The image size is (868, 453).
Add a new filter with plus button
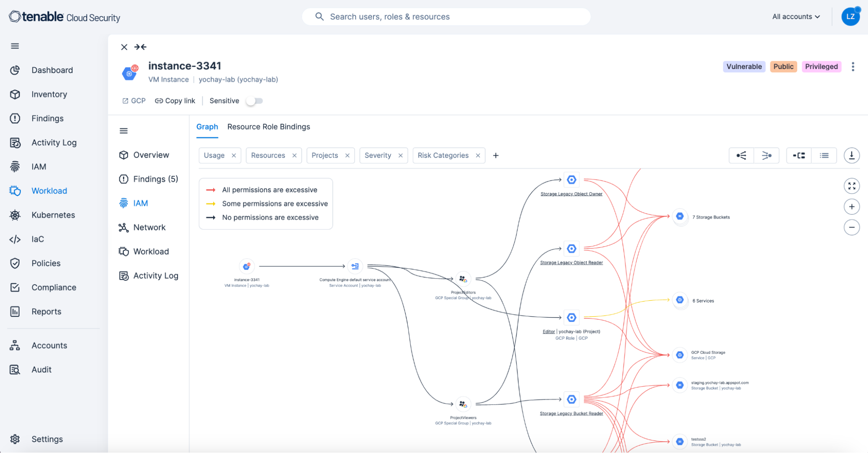coord(496,155)
